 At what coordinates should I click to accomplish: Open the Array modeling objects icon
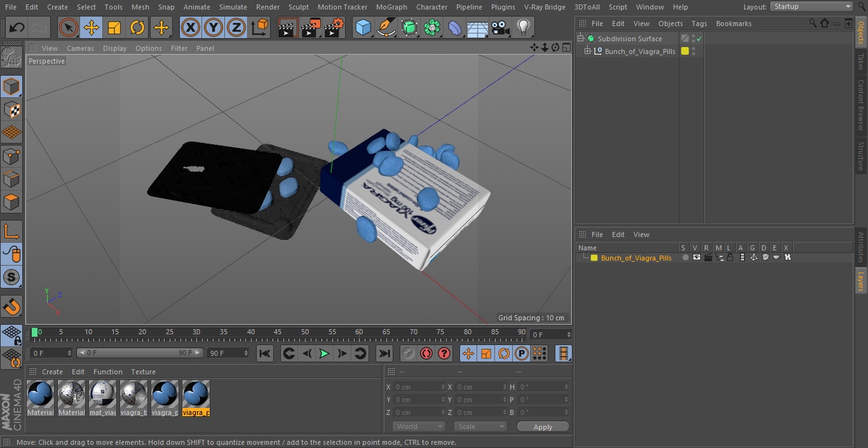(432, 27)
